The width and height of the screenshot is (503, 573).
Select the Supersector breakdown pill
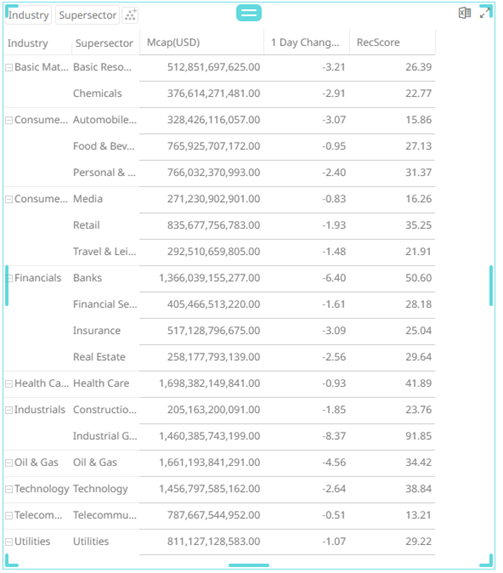pyautogui.click(x=87, y=15)
